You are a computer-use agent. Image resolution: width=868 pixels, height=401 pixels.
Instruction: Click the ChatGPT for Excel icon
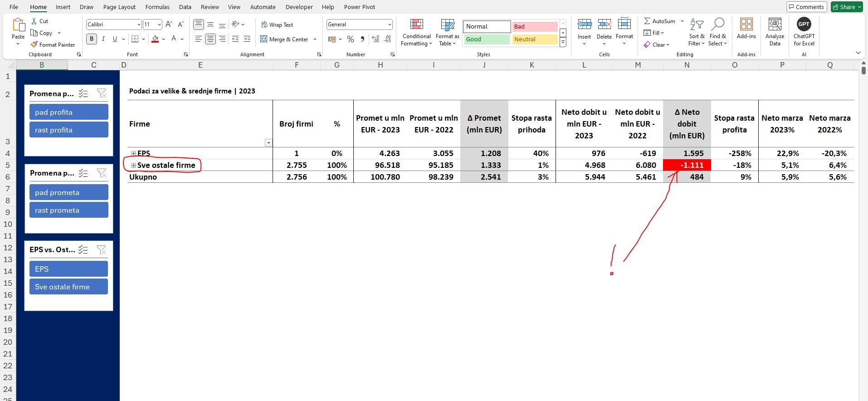[804, 25]
